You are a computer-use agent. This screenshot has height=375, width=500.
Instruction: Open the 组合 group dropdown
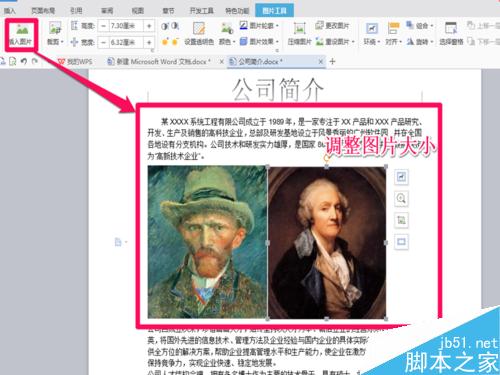[420, 26]
